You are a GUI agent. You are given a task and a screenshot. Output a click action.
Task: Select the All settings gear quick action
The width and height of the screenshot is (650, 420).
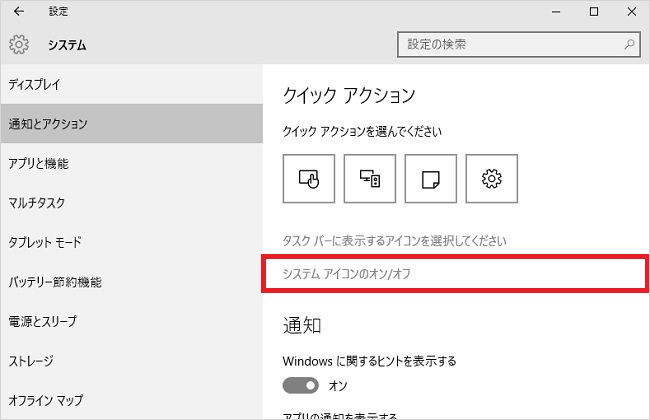coord(492,179)
